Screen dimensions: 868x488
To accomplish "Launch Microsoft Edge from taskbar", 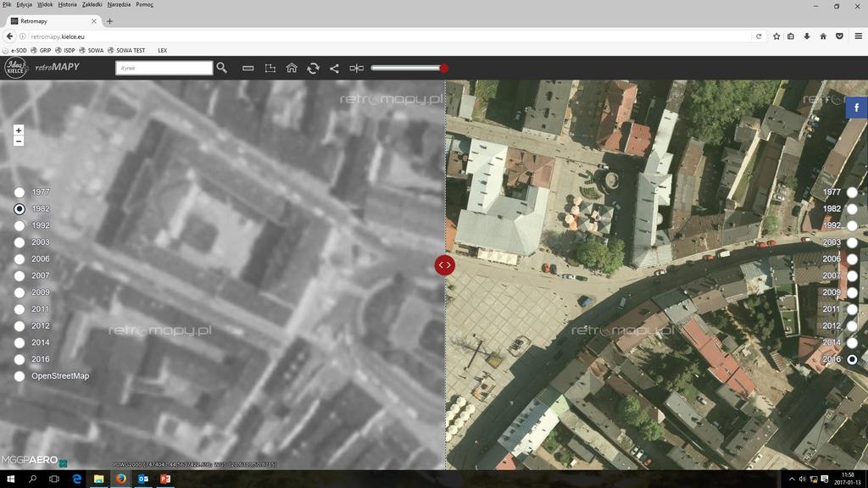I will [76, 480].
